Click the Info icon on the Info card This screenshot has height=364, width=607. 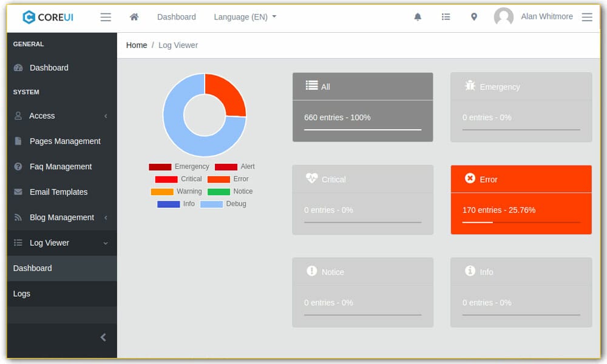tap(470, 271)
